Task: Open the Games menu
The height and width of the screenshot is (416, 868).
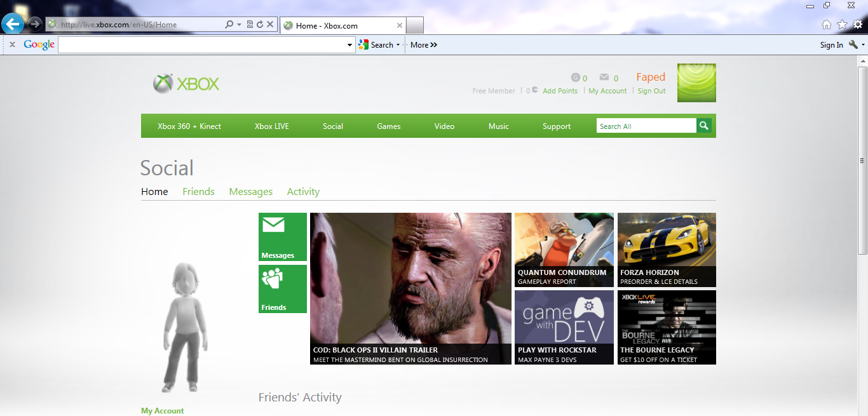Action: (388, 126)
